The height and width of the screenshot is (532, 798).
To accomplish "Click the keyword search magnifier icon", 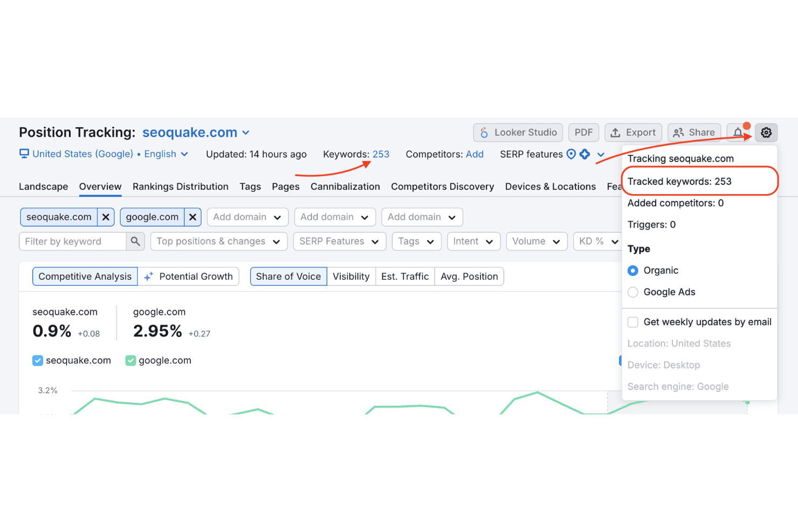I will pos(135,241).
